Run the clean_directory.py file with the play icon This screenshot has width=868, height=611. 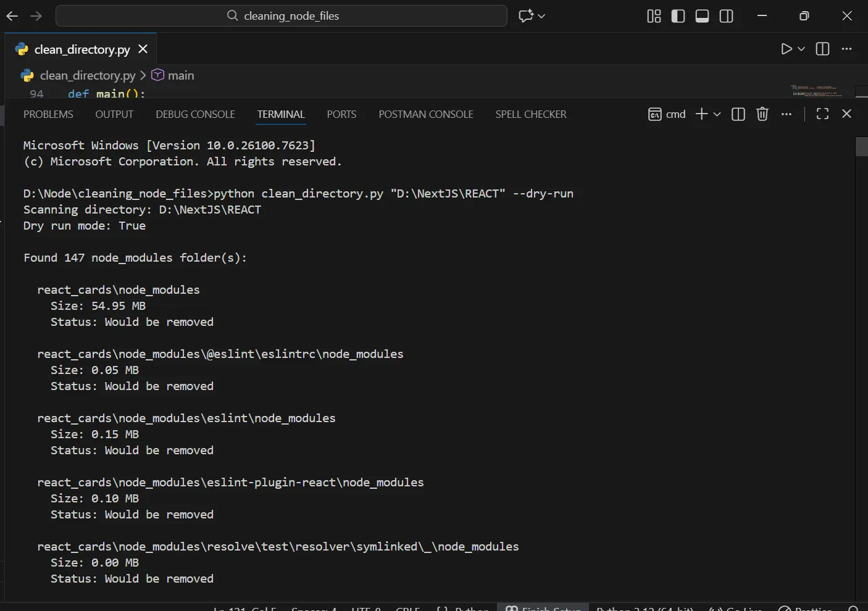[786, 49]
